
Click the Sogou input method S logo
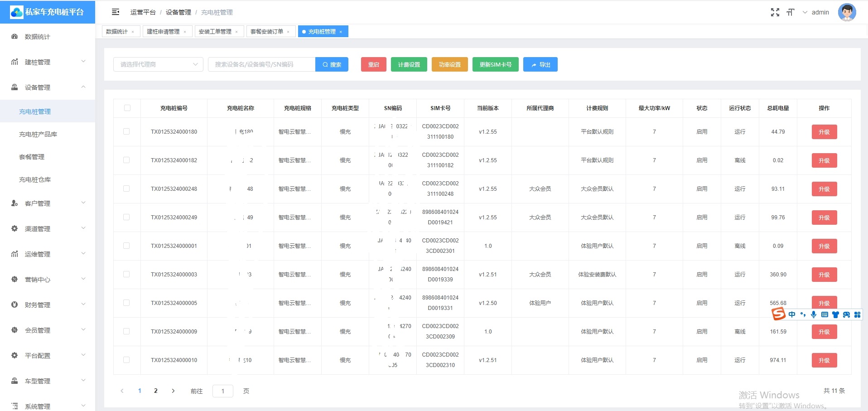point(779,314)
